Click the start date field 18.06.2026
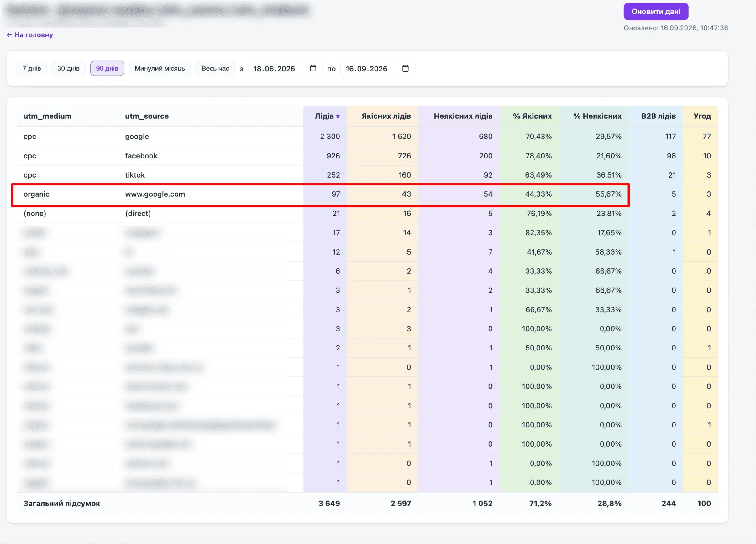This screenshot has width=756, height=544. (x=285, y=68)
